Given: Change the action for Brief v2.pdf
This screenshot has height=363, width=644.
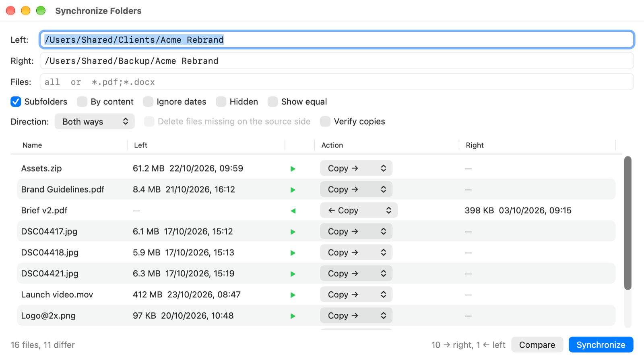Looking at the screenshot, I should 359,210.
